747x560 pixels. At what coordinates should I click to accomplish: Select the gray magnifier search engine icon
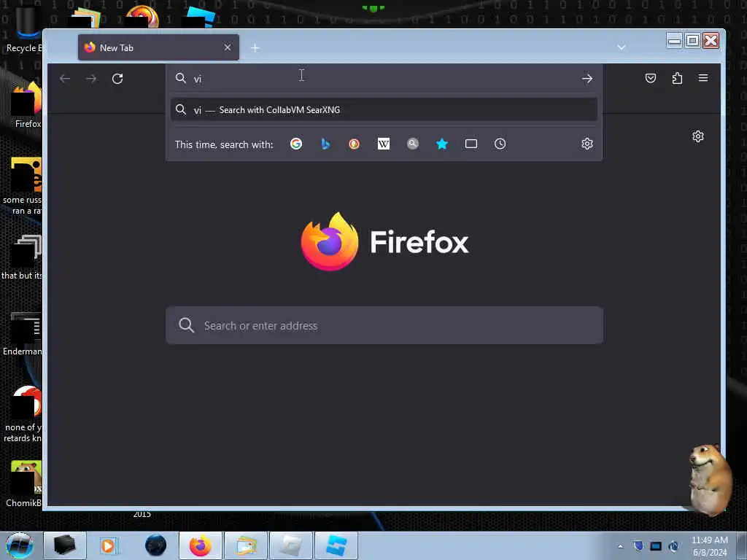pos(413,144)
